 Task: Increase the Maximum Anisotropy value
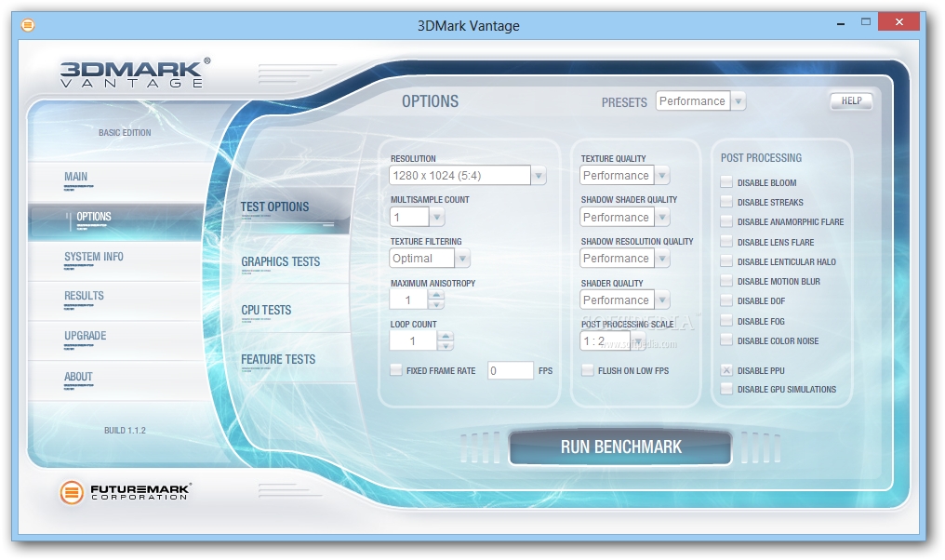point(436,295)
